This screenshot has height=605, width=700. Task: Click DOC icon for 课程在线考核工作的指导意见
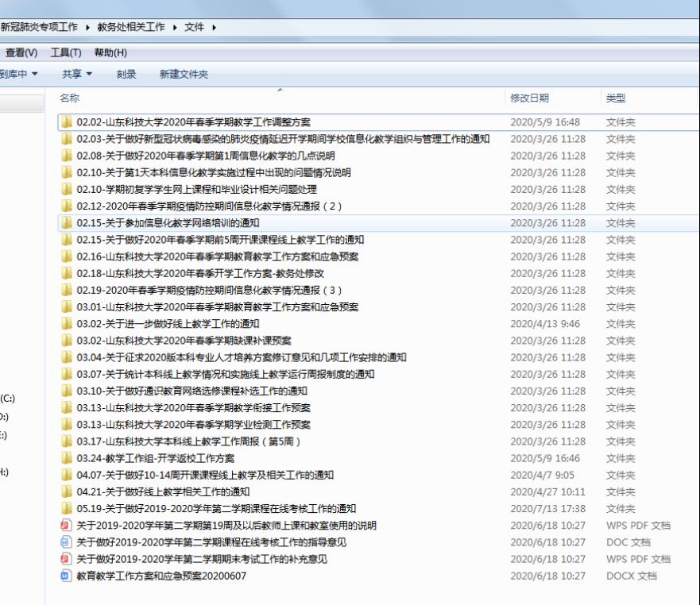pos(67,542)
